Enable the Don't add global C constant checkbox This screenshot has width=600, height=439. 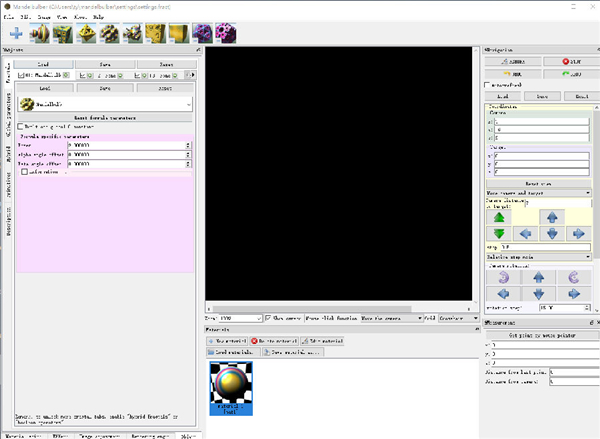22,126
